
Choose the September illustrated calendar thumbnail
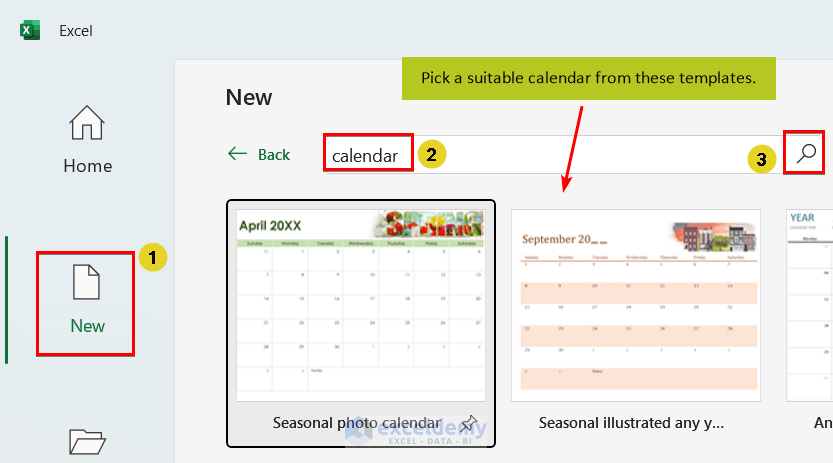coord(635,304)
